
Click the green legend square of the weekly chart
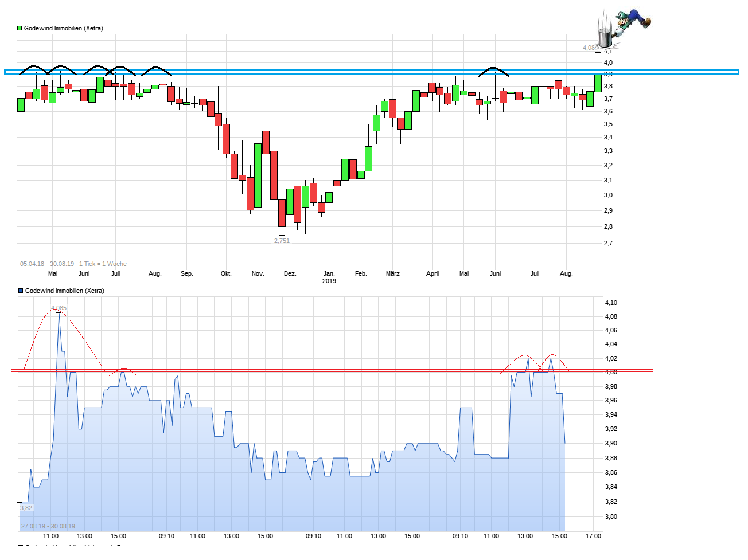coord(20,28)
